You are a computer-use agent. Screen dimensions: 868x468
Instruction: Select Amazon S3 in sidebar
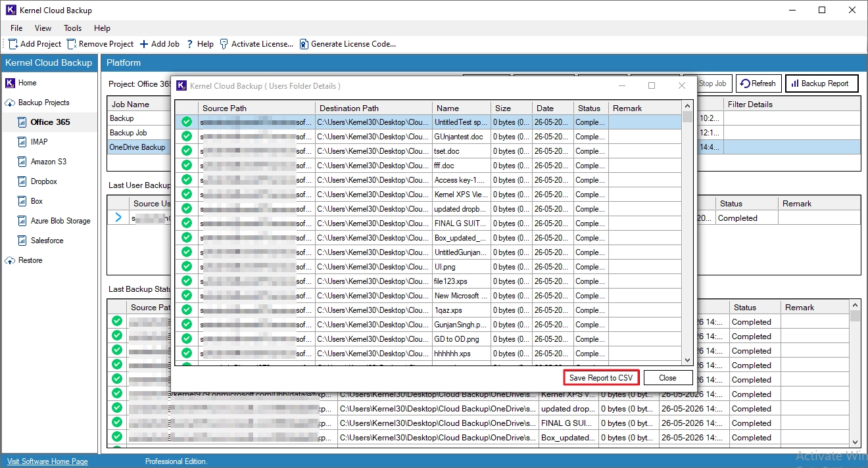pyautogui.click(x=48, y=162)
